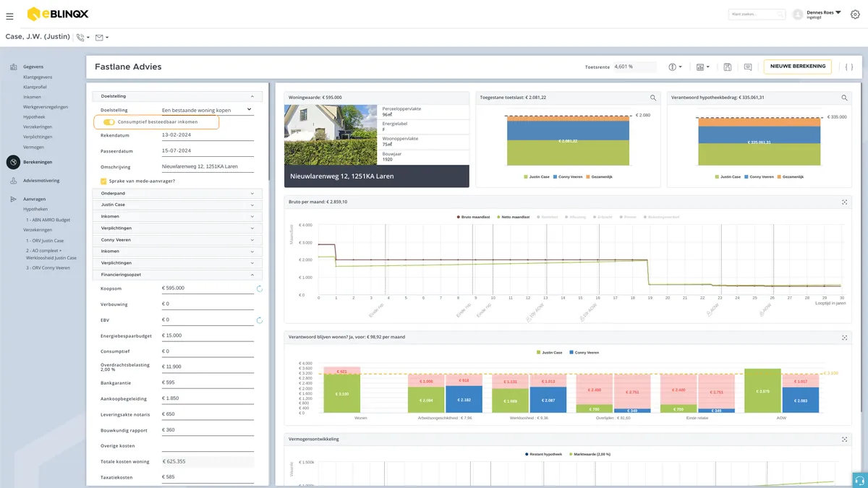Click the house photo thumbnail
This screenshot has width=868, height=488.
pyautogui.click(x=331, y=135)
